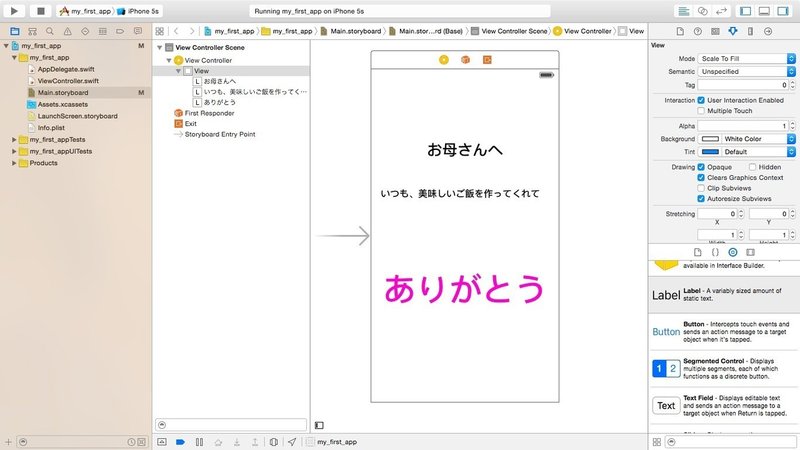Expand the Products folder
The width and height of the screenshot is (800, 450).
click(x=14, y=163)
